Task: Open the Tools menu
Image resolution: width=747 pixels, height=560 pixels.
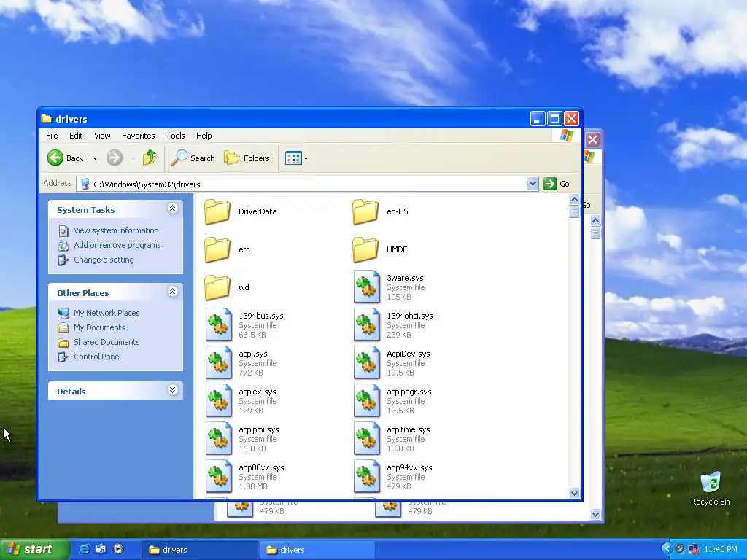Action: coord(175,136)
